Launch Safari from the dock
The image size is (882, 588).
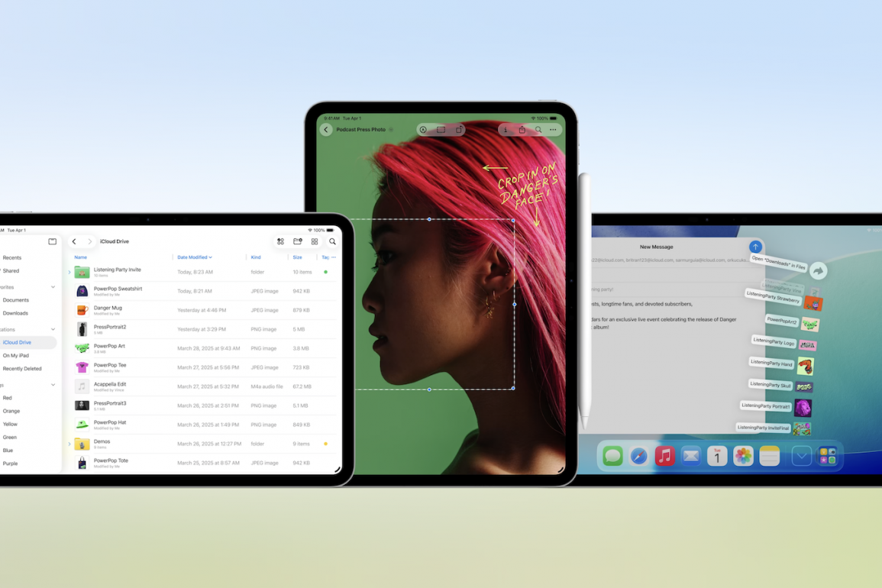[x=638, y=456]
